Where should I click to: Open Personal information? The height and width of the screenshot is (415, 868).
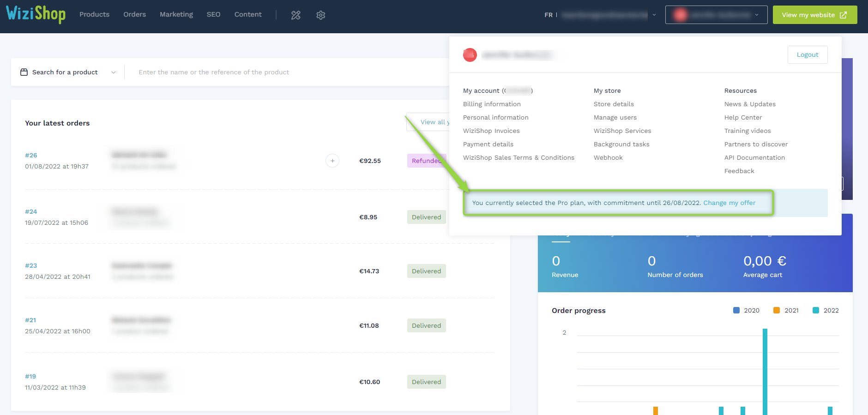496,117
